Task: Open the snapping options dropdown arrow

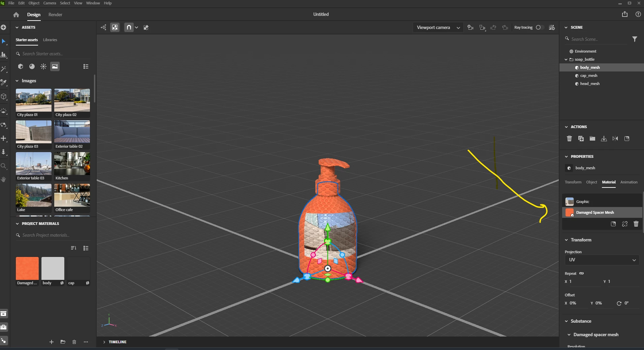Action: coord(136,28)
